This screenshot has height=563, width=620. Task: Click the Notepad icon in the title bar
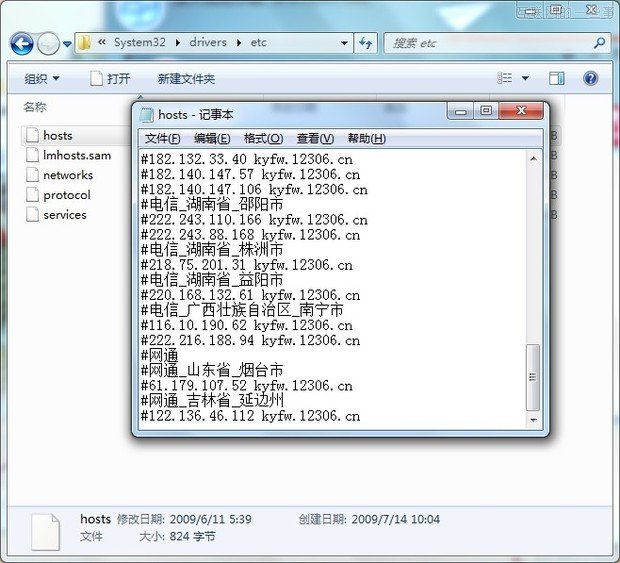[x=146, y=115]
